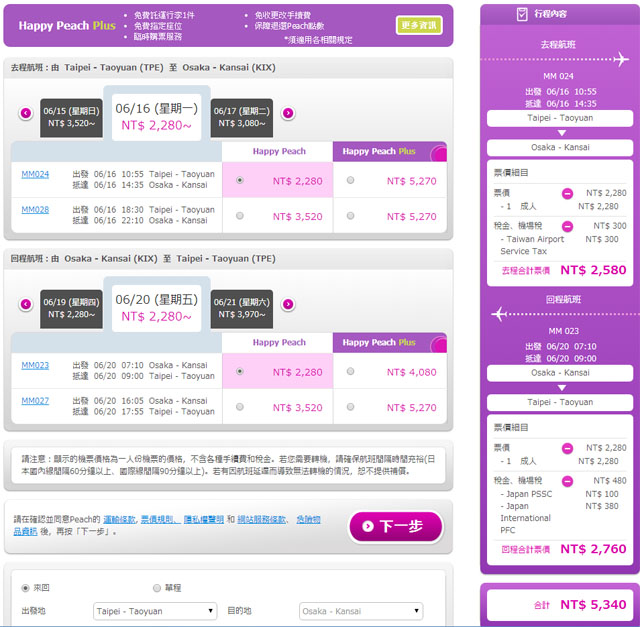The image size is (640, 627).
Task: Click return Happy Peach column header
Action: click(279, 342)
